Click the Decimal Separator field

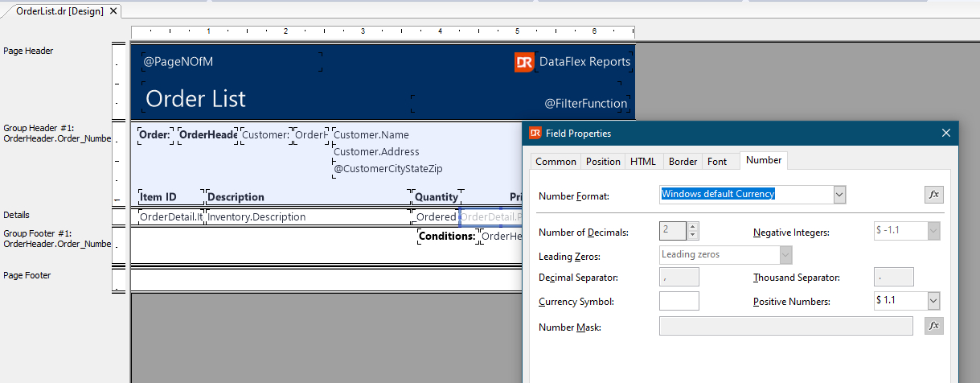[679, 278]
